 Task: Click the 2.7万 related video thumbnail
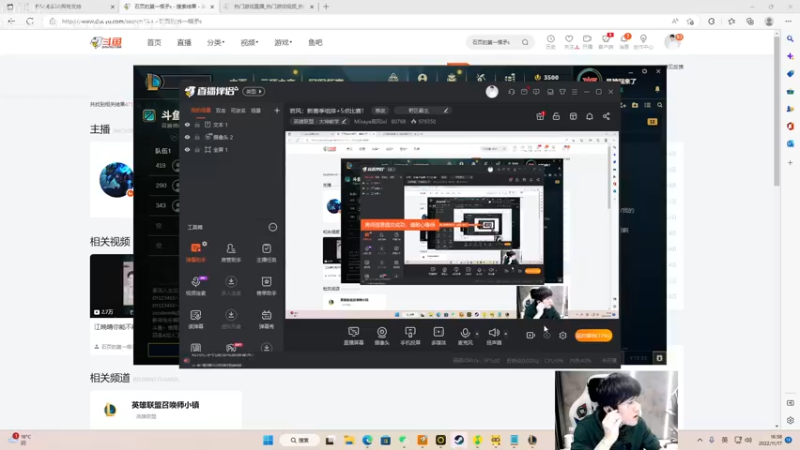[112, 286]
